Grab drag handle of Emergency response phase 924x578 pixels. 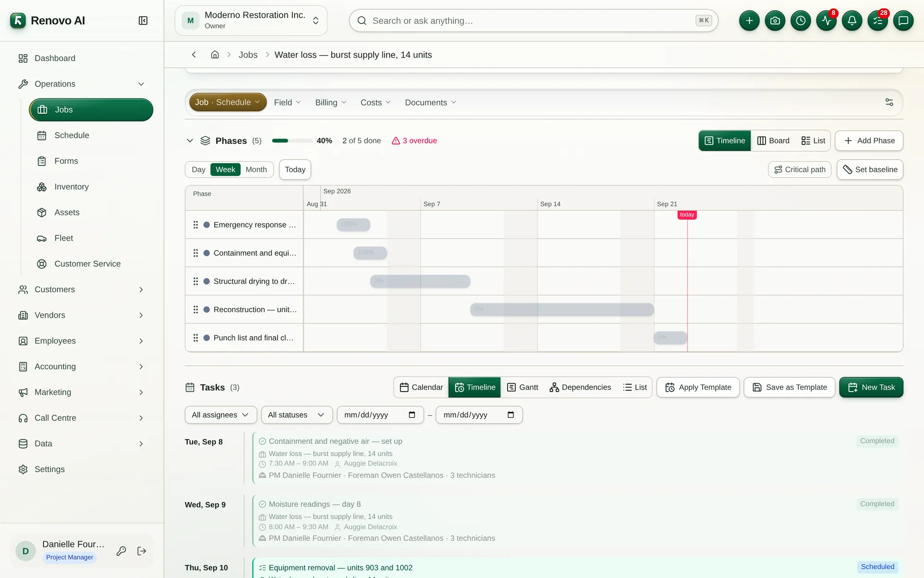[195, 225]
